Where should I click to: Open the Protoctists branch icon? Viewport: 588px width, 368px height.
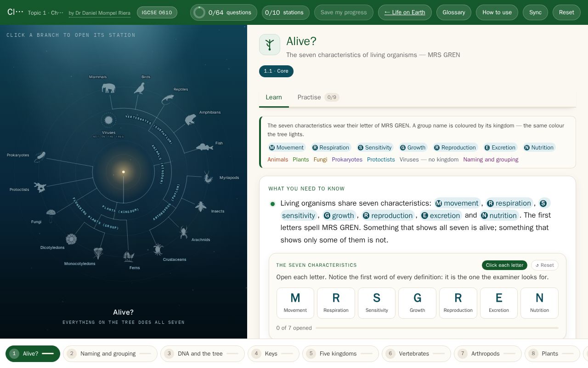[40, 187]
